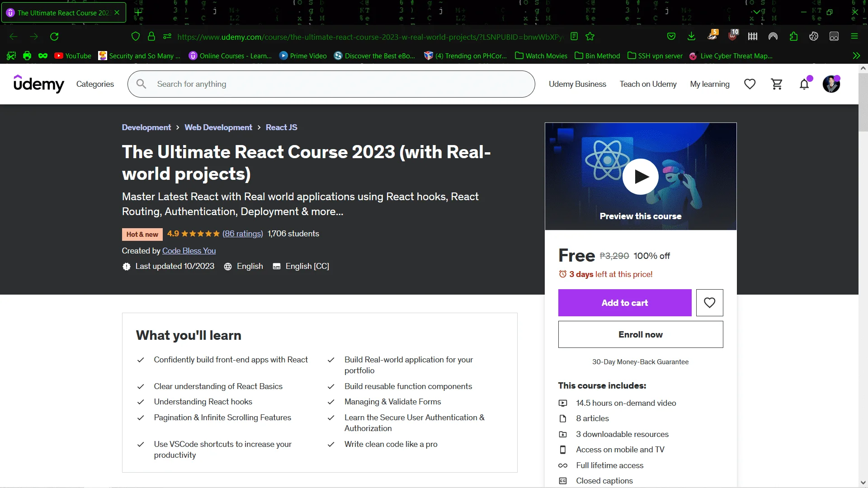Open the downloads arrow icon

pos(691,37)
